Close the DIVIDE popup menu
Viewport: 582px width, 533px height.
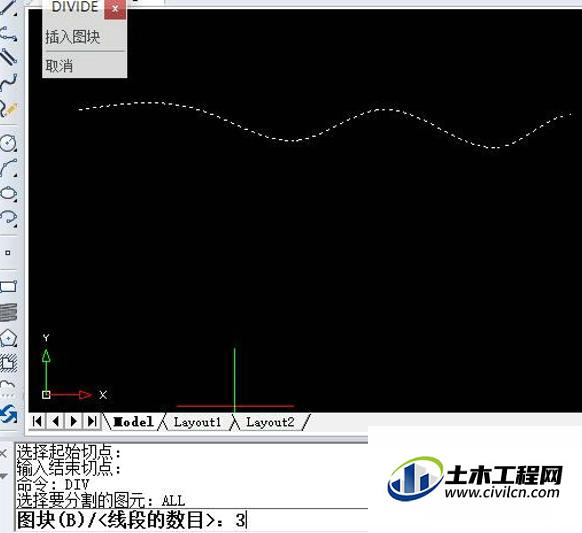coord(115,8)
